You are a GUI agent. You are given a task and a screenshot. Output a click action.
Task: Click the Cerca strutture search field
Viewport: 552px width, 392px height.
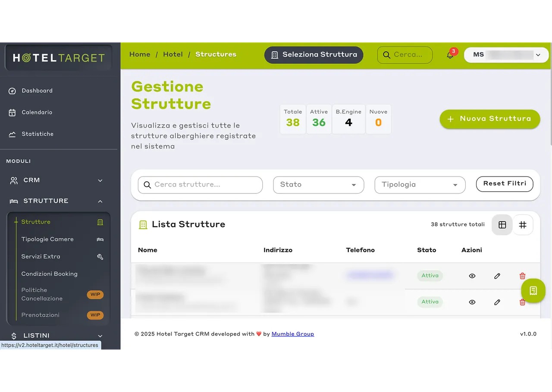tap(200, 184)
